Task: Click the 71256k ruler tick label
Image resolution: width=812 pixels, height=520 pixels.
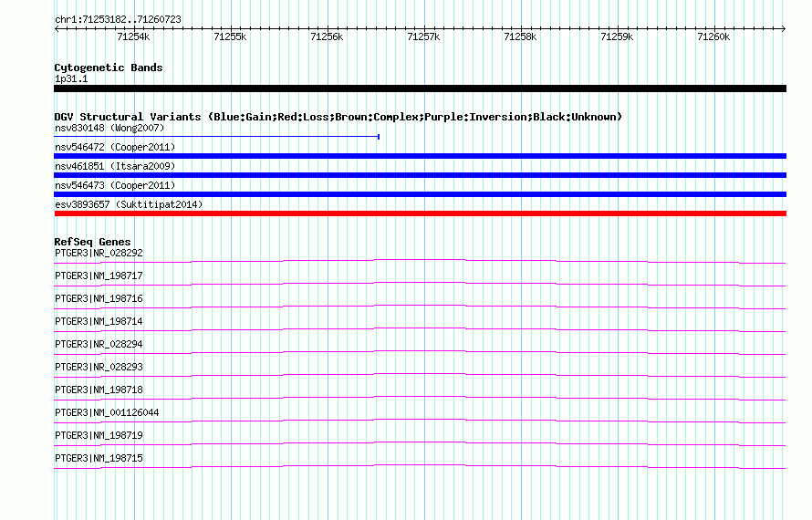Action: (x=327, y=36)
